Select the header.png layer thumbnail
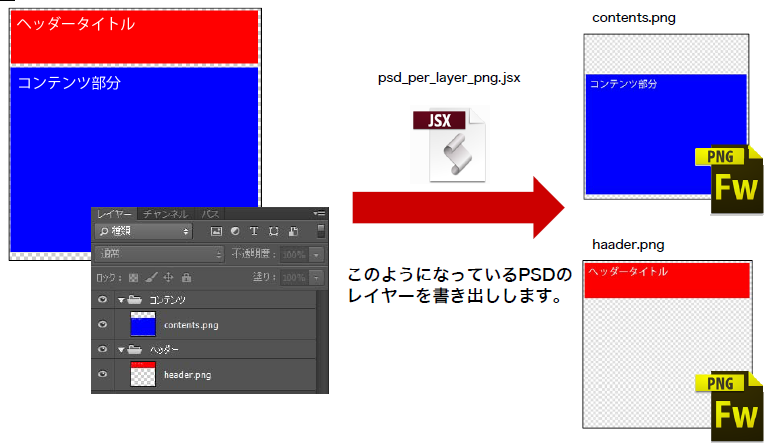The width and height of the screenshot is (774, 448). click(x=143, y=374)
